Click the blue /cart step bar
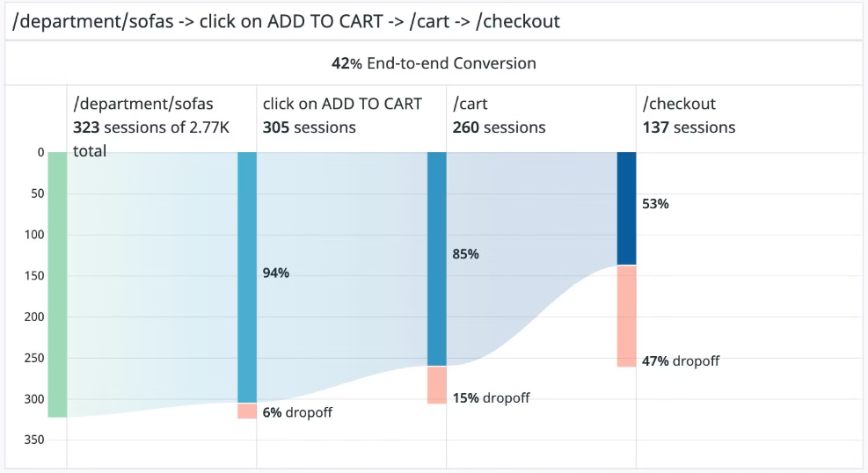This screenshot has height=473, width=868. (437, 258)
